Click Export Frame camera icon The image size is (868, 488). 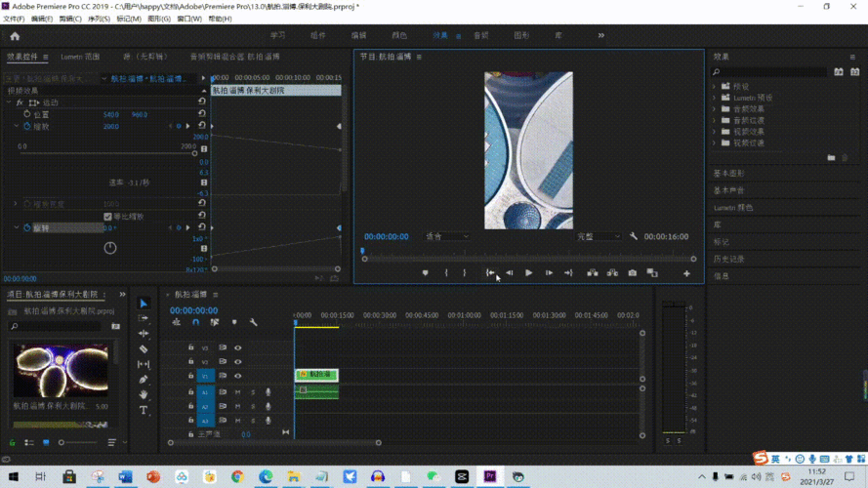click(x=632, y=273)
